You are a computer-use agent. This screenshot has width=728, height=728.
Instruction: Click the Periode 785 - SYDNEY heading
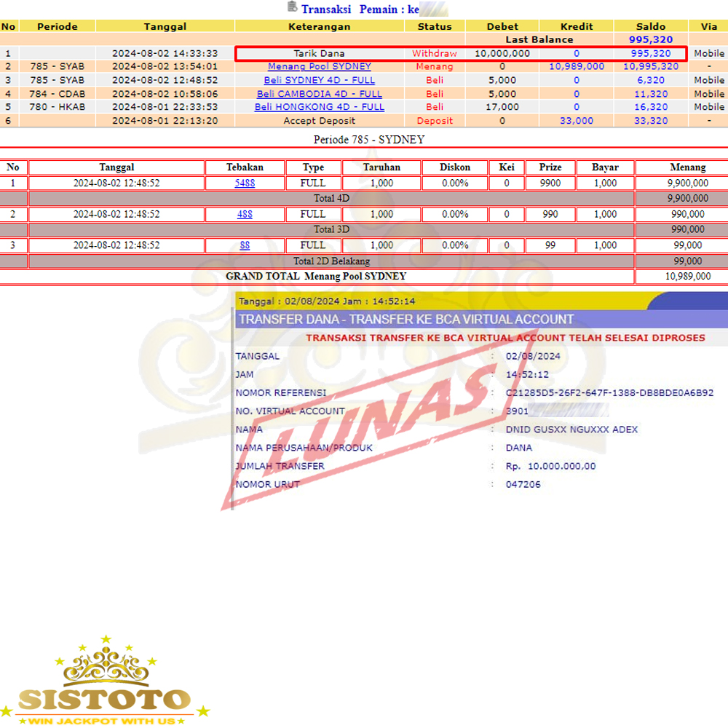point(369,140)
